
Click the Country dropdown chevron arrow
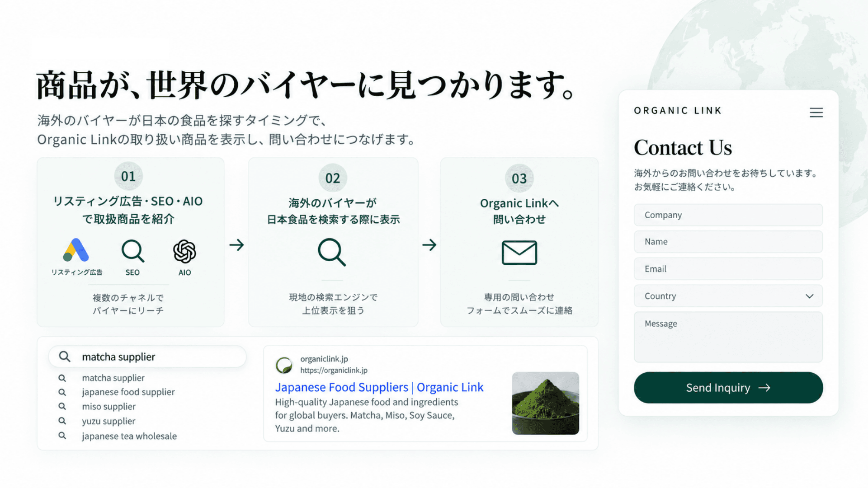click(809, 296)
